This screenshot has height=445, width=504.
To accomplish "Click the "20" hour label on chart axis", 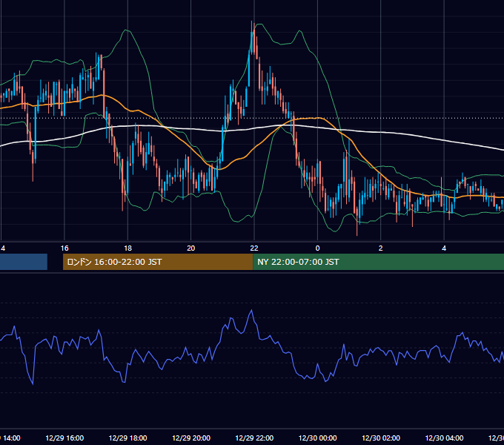I will [x=191, y=248].
